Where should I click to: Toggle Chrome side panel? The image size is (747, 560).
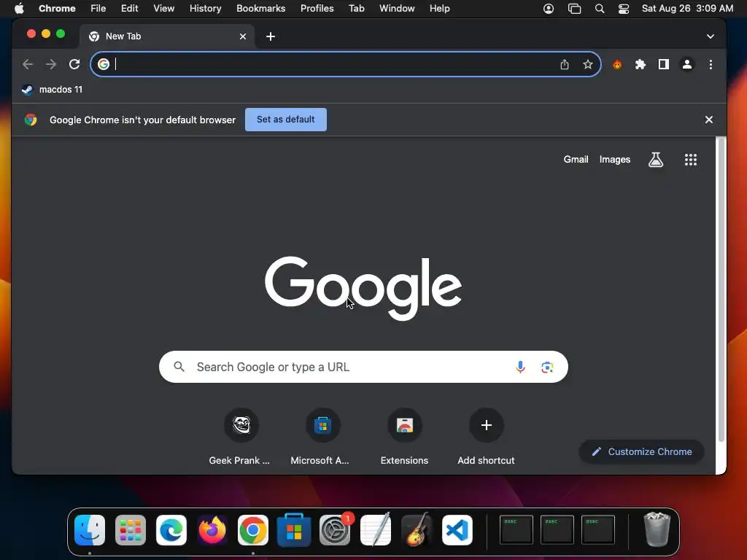[664, 64]
